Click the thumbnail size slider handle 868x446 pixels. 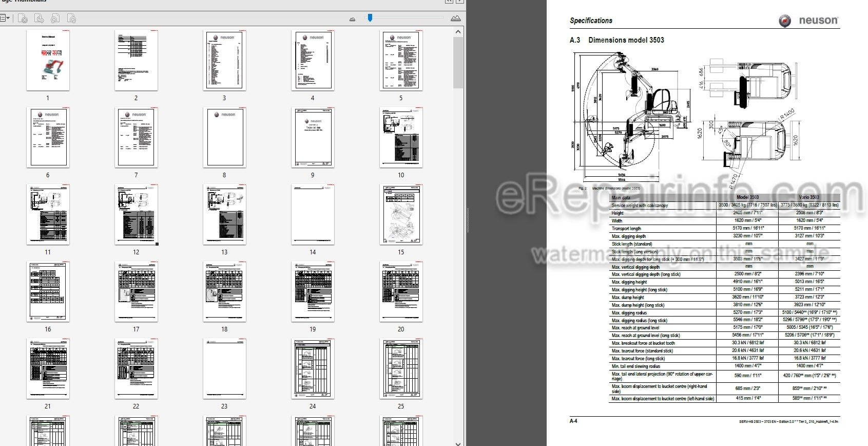tap(370, 18)
